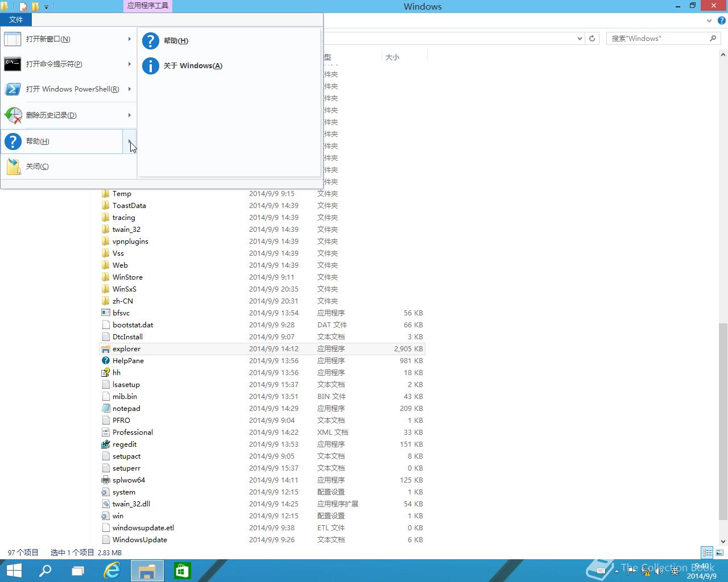The width and height of the screenshot is (728, 582).
Task: Click the Help question mark icon in left menu
Action: coord(13,141)
